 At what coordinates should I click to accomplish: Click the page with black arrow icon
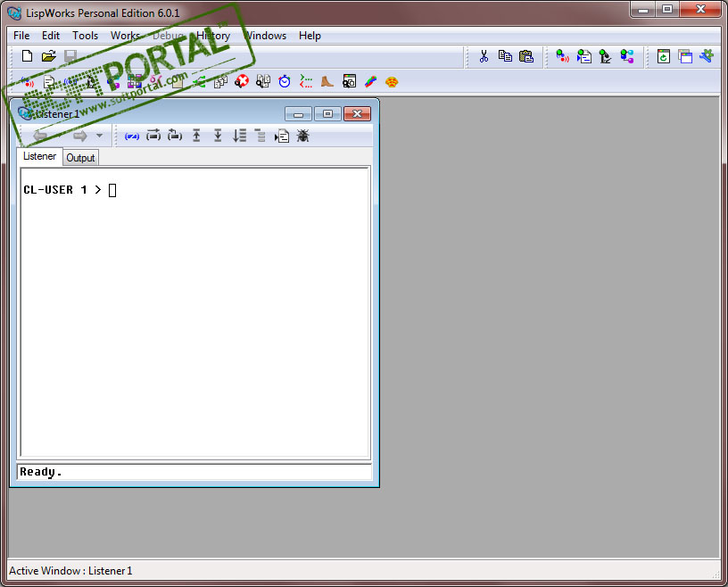point(282,136)
